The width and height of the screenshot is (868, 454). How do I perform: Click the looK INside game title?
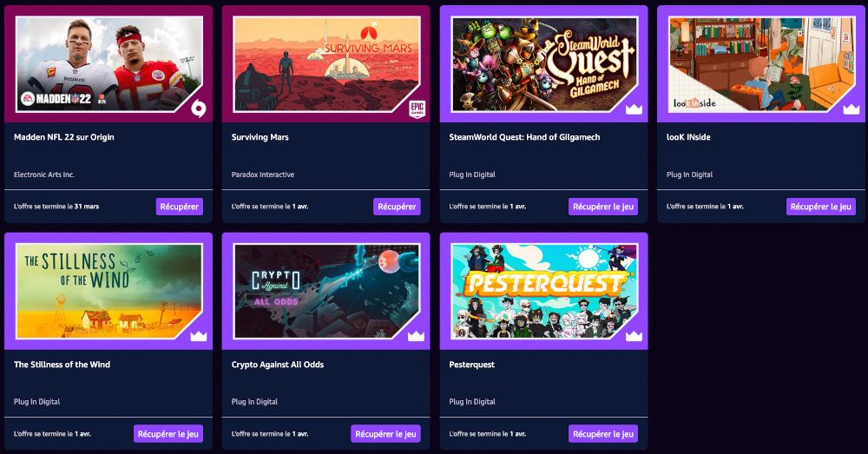[x=688, y=137]
